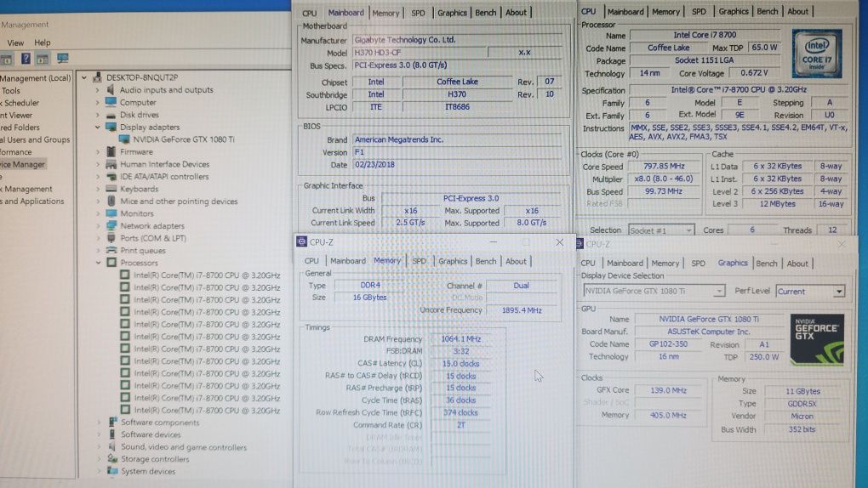
Task: Switch to About tab in Mainboard CPU-Z window
Action: (516, 12)
